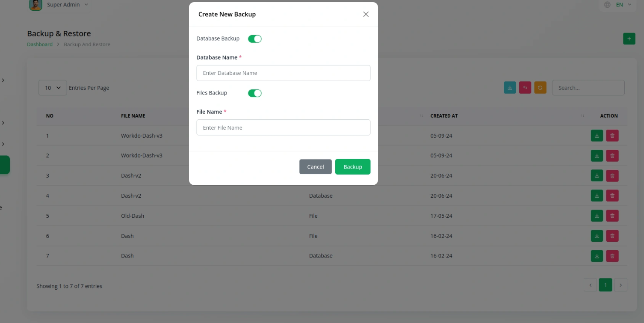Click Showing 1 to 7 entries text
The image size is (644, 323).
[x=69, y=286]
